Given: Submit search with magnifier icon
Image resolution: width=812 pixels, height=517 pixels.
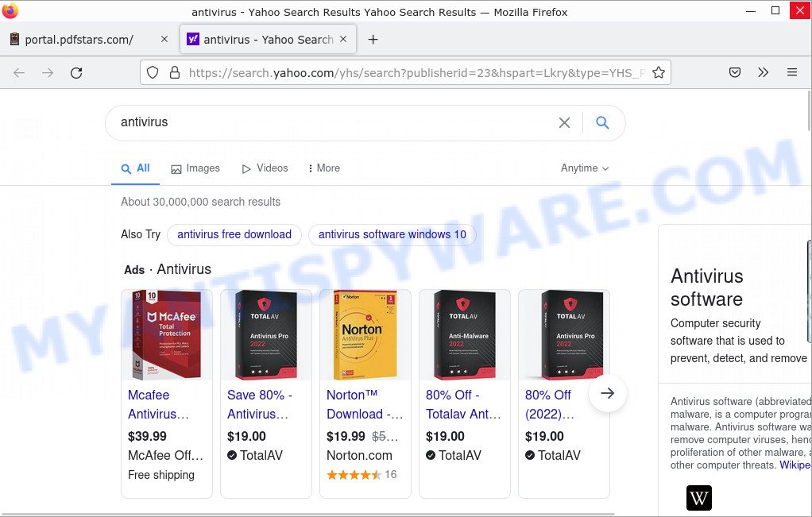Looking at the screenshot, I should tap(601, 122).
